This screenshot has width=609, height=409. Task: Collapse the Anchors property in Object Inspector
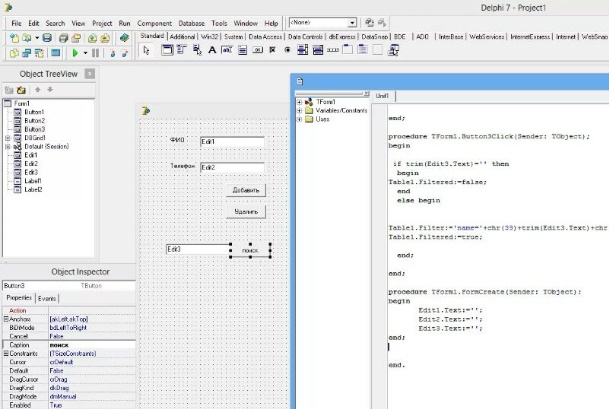(x=6, y=319)
